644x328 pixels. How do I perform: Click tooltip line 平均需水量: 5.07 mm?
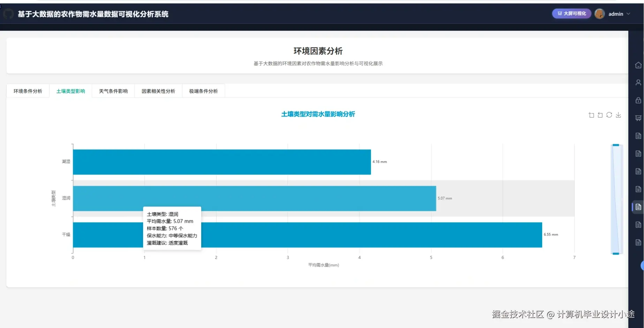click(170, 221)
